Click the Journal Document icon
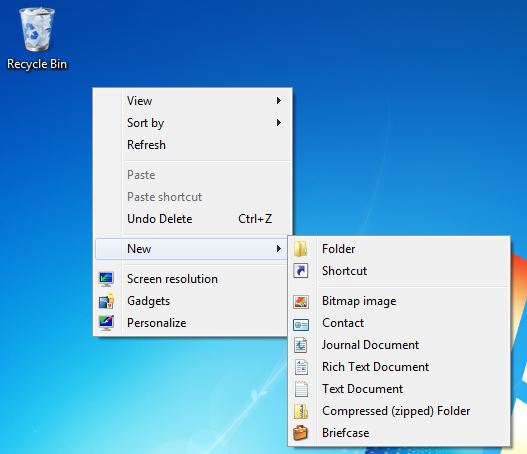 click(x=301, y=345)
